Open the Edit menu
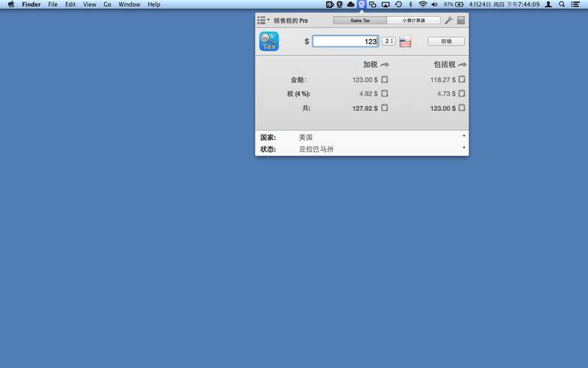This screenshot has height=368, width=588. pyautogui.click(x=71, y=4)
